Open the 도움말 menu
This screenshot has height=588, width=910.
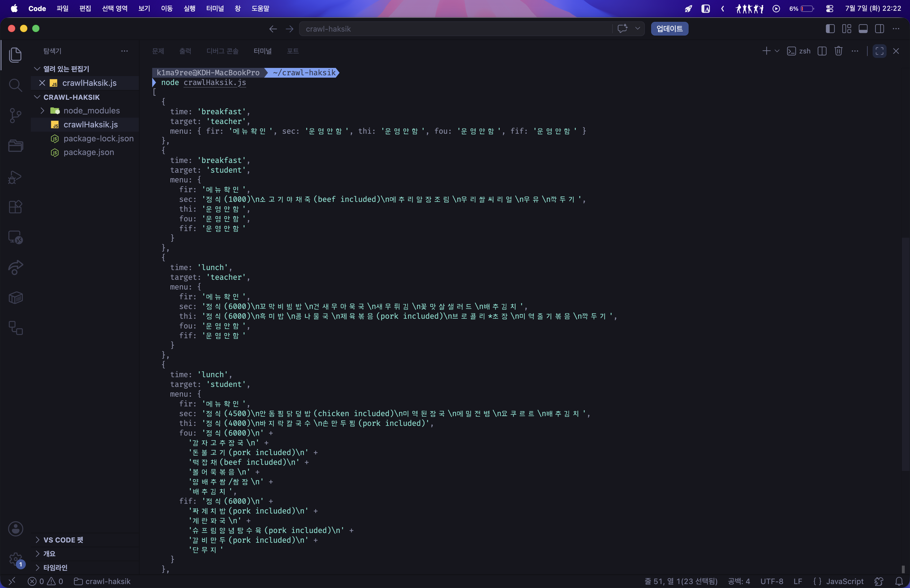tap(260, 8)
